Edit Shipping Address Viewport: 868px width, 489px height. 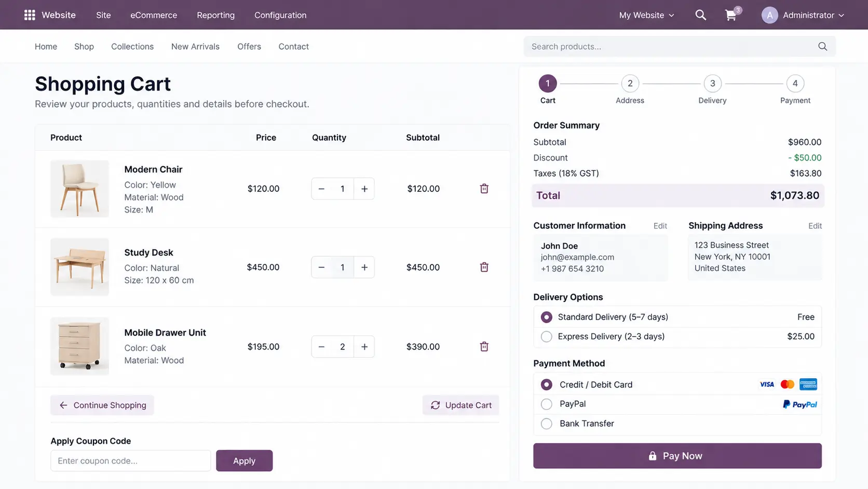coord(815,226)
